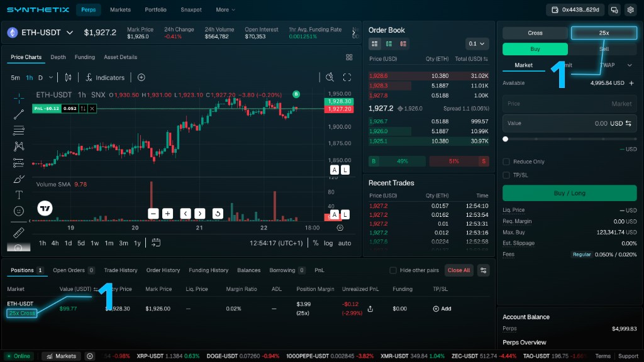The height and width of the screenshot is (362, 644).
Task: Open the Fibonacci retracement tool
Action: 18,131
